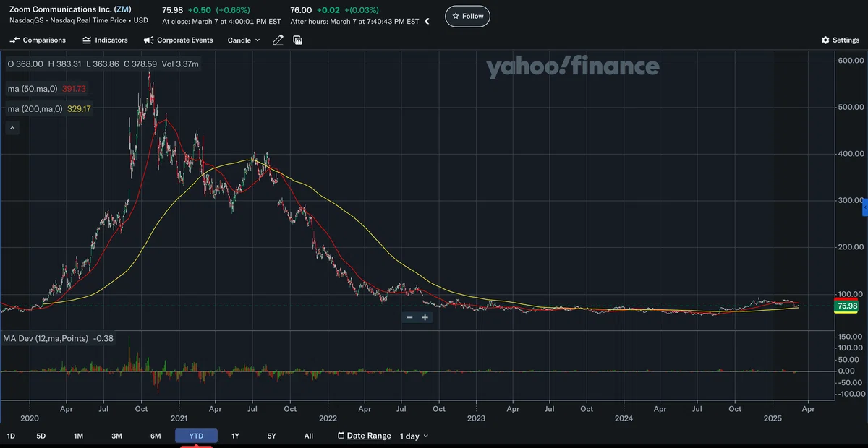This screenshot has height=448, width=868.
Task: Click the 2025 label on time axis
Action: [773, 418]
